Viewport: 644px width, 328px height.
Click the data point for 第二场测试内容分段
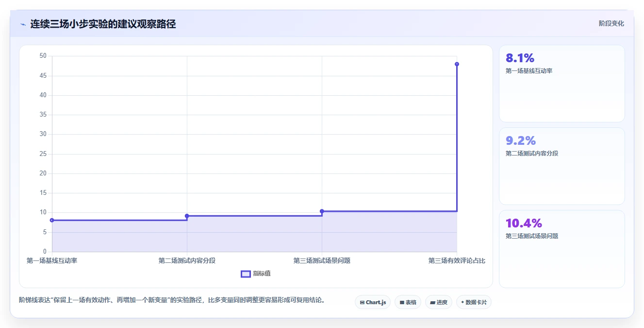coord(187,216)
